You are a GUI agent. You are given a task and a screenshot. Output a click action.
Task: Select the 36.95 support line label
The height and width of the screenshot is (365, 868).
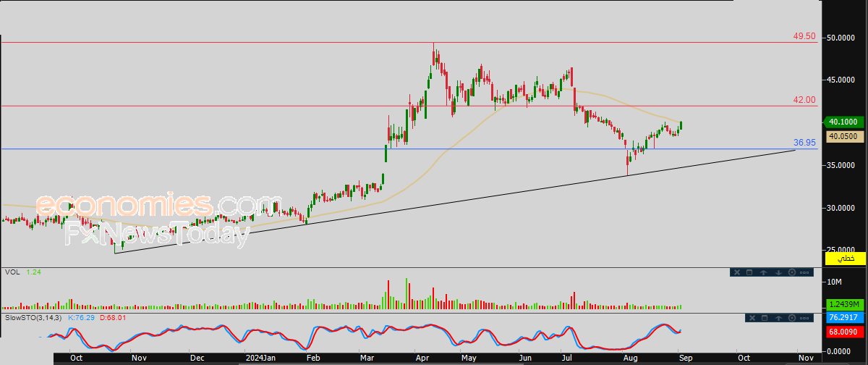point(804,143)
